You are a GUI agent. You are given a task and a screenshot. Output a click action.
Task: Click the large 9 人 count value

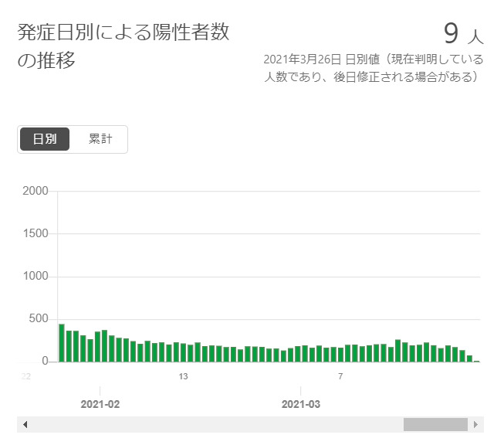pos(463,34)
